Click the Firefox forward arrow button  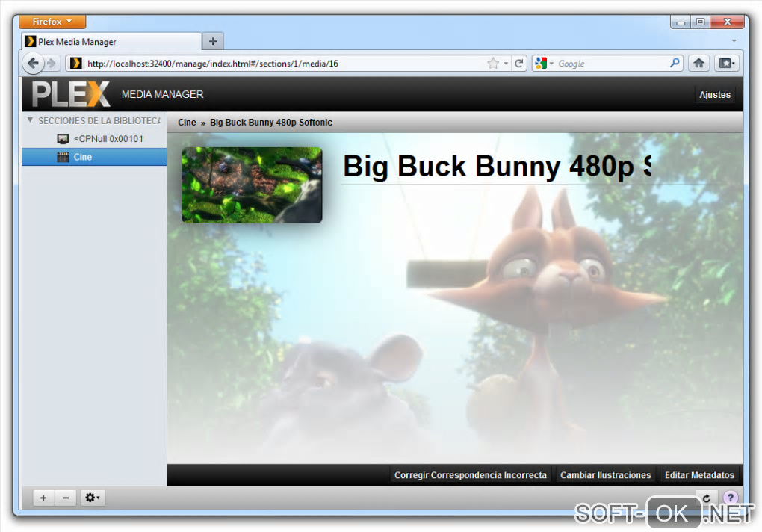pyautogui.click(x=52, y=64)
